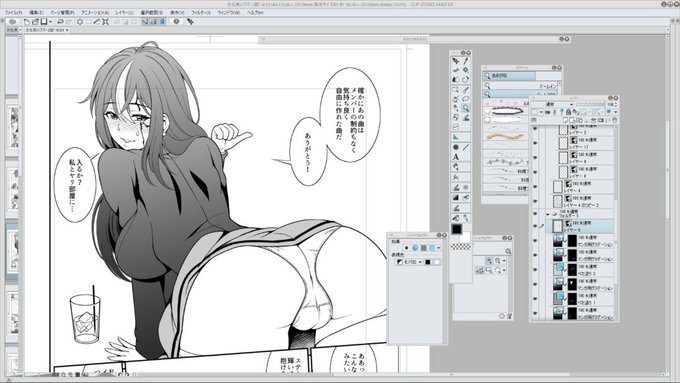Select the triangle Ruler tool
680x383 pixels.
455,137
